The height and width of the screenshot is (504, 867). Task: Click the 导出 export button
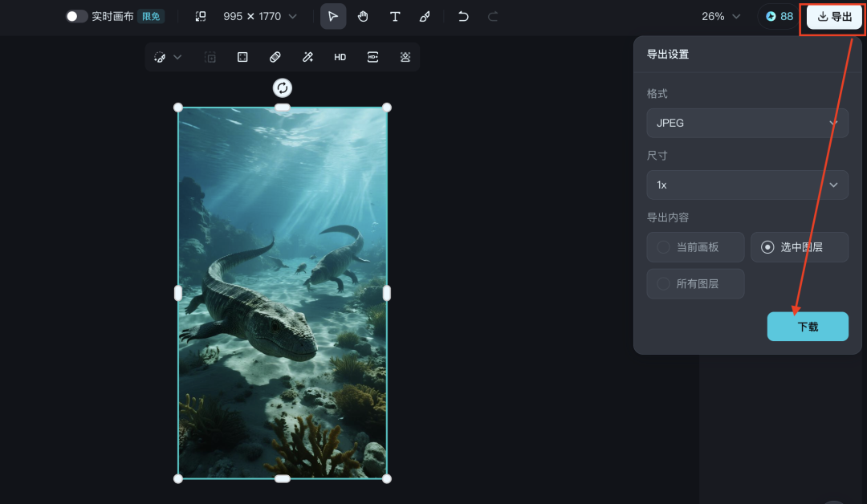(834, 17)
